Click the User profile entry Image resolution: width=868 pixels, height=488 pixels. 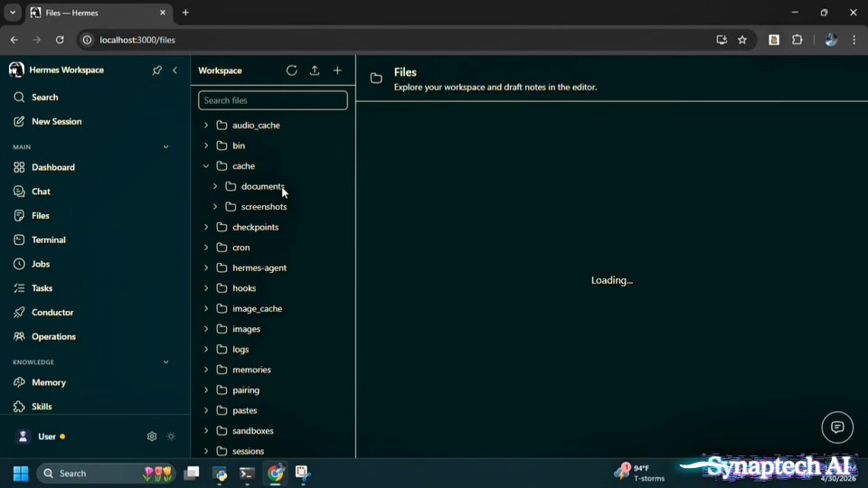[x=46, y=436]
